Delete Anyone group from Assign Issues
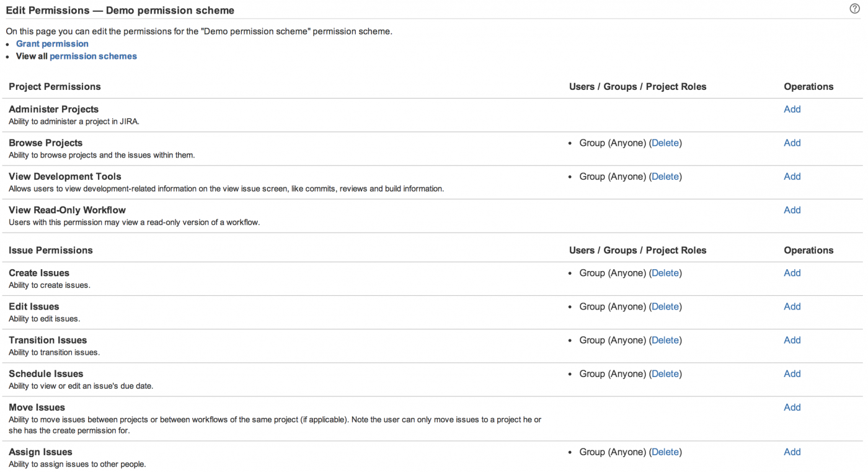Screen dimensions: 868x472 pos(665,452)
